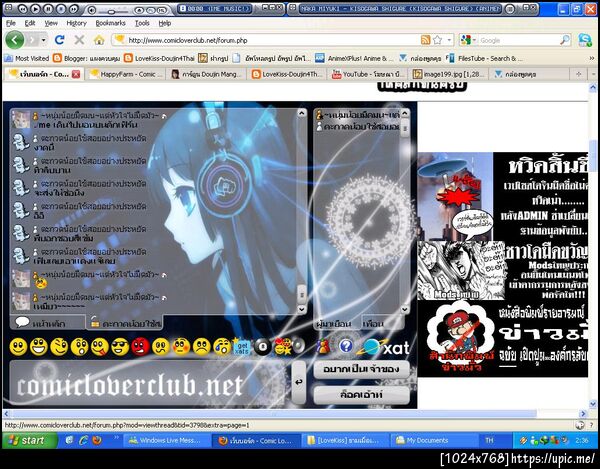Open the AnimeXPlus! Anime bookmark
The height and width of the screenshot is (469, 600).
point(352,58)
